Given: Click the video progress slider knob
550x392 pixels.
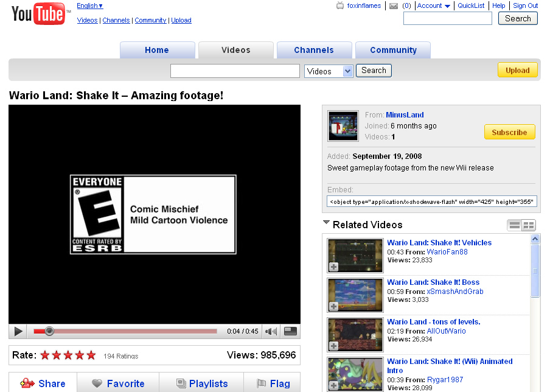Looking at the screenshot, I should click(x=49, y=331).
